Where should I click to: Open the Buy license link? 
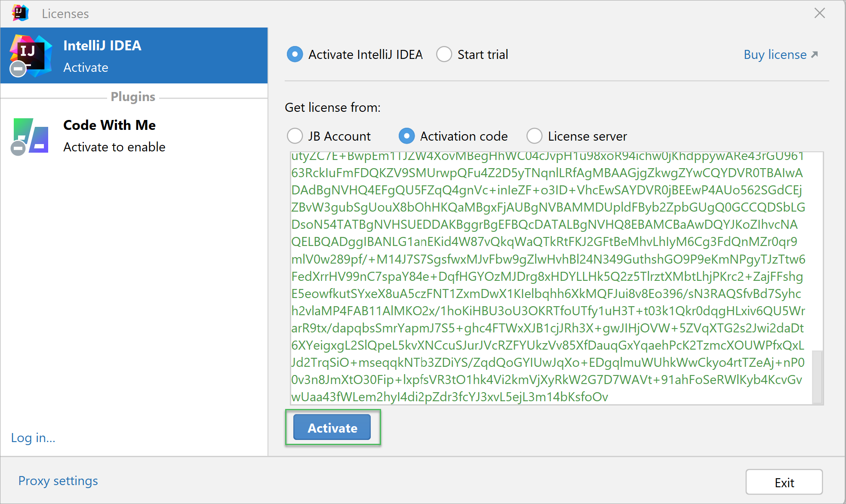click(775, 55)
